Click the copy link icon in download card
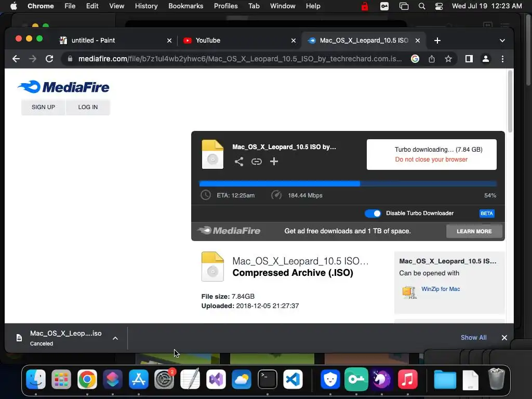 (x=257, y=162)
